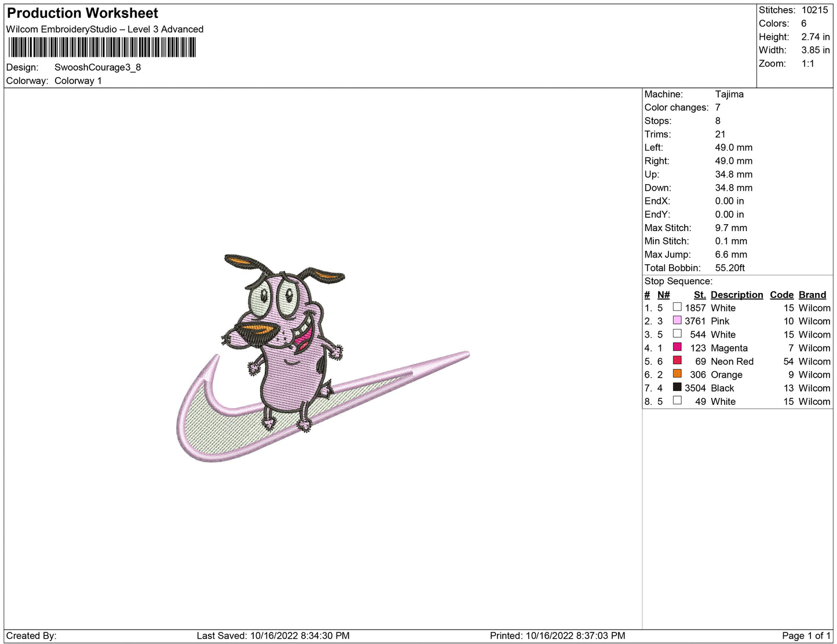Click the Max Stitch value "9.7 mm"
Image resolution: width=837 pixels, height=644 pixels.
pos(731,228)
